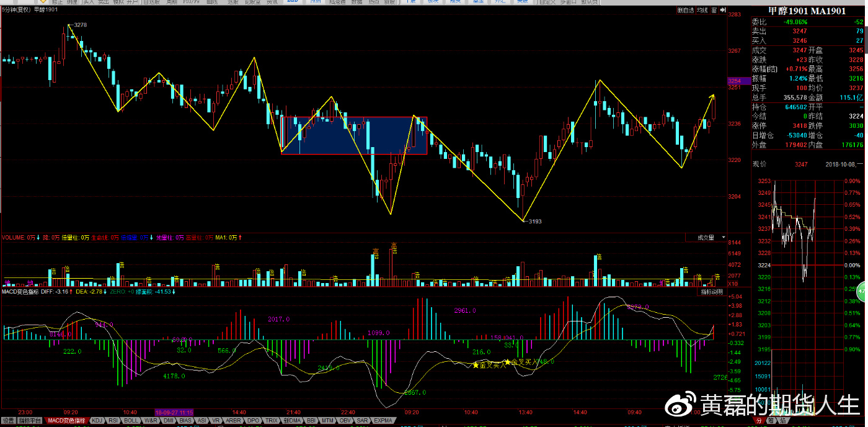
Task: Select the DMI indicator tab
Action: (x=168, y=421)
